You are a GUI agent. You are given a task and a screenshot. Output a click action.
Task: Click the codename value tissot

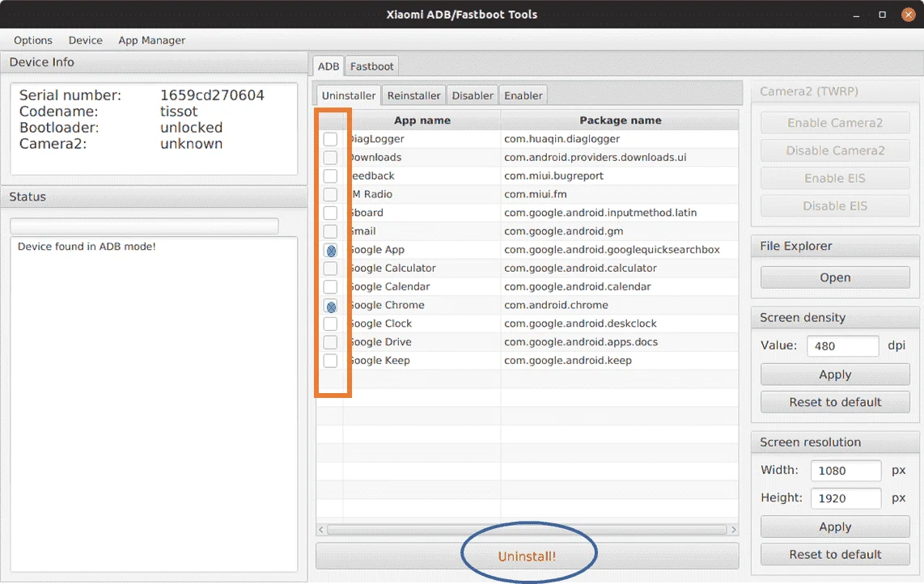pyautogui.click(x=179, y=112)
